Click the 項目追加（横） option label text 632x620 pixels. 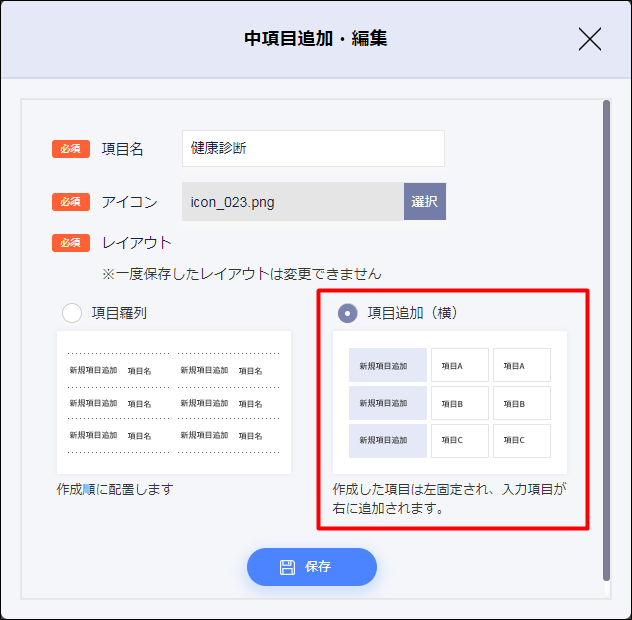click(x=413, y=313)
